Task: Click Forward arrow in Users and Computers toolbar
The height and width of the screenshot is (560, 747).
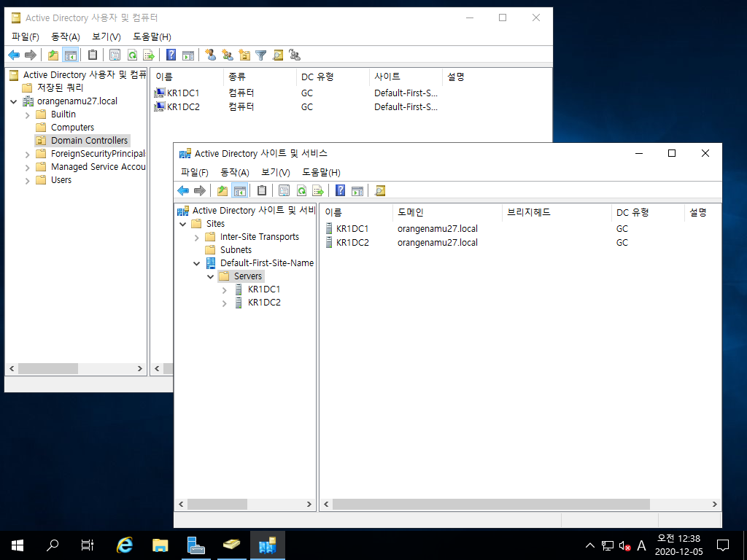Action: 31,55
